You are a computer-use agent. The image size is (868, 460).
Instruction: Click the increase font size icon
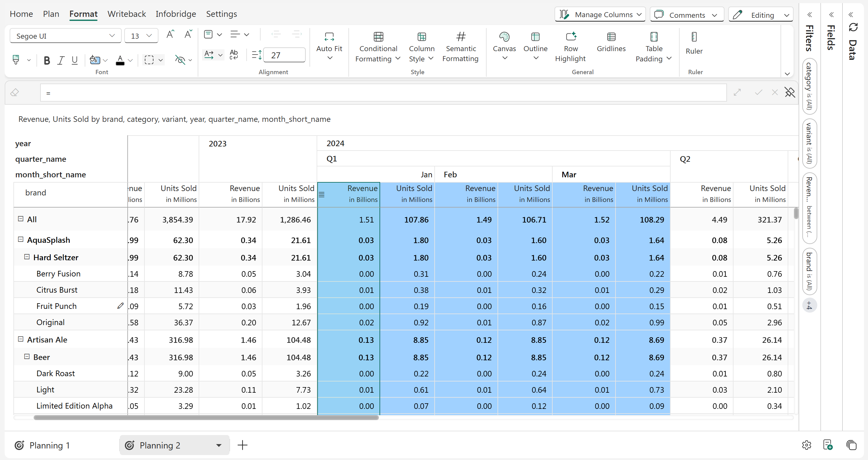point(170,34)
